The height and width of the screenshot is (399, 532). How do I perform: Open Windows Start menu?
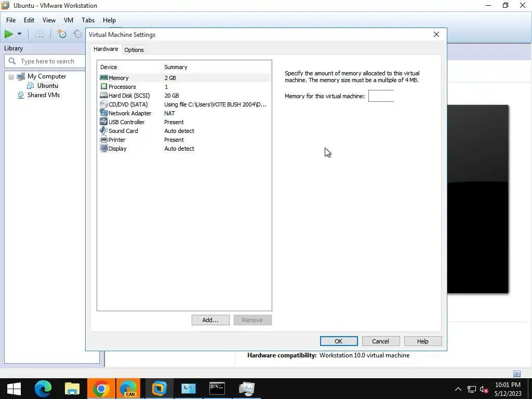(14, 389)
